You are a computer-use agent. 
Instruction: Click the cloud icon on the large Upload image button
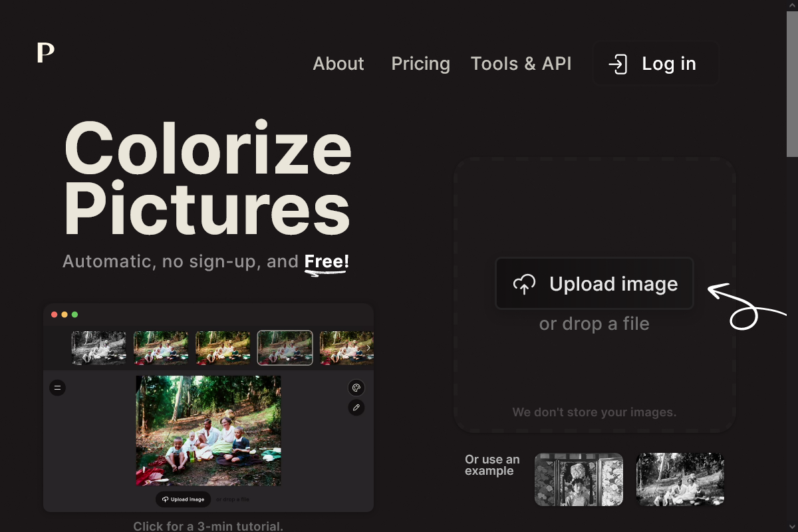click(524, 285)
